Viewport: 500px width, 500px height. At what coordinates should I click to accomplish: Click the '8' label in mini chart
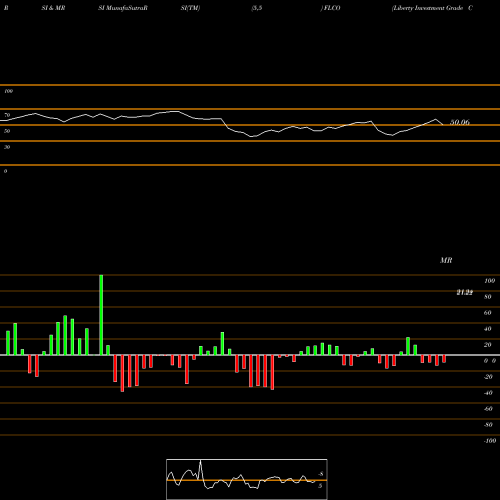pos(321,474)
